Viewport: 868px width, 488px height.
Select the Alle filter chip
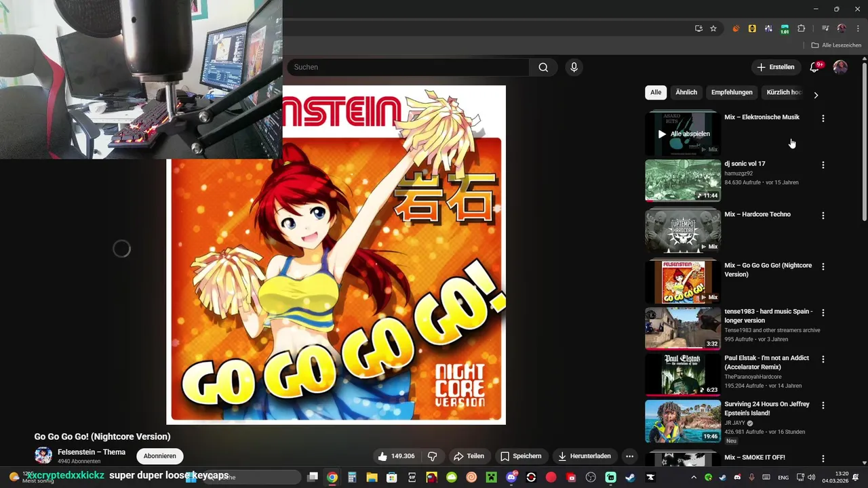click(656, 92)
